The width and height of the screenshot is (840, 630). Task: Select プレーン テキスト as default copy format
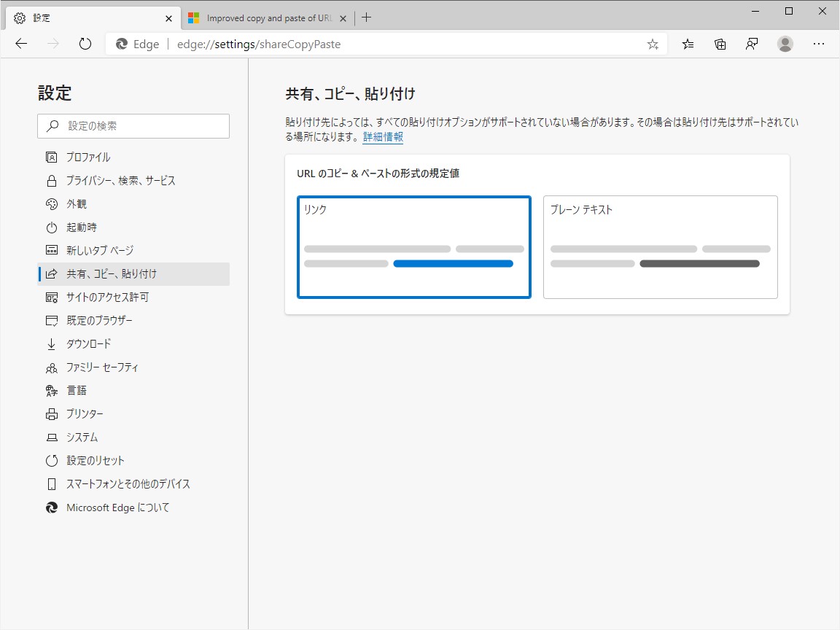661,247
